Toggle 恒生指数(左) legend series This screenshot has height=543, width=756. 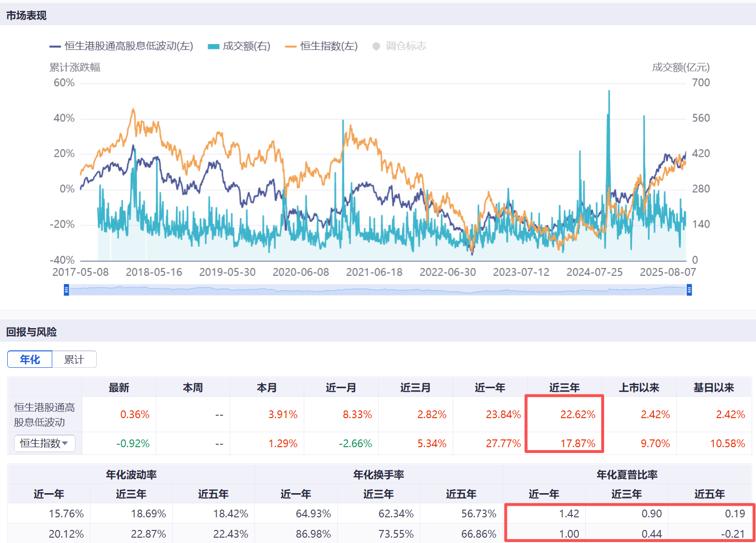pos(322,46)
